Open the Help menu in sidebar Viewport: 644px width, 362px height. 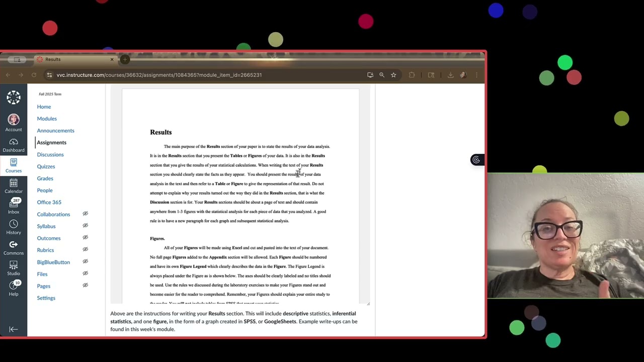[x=14, y=289]
